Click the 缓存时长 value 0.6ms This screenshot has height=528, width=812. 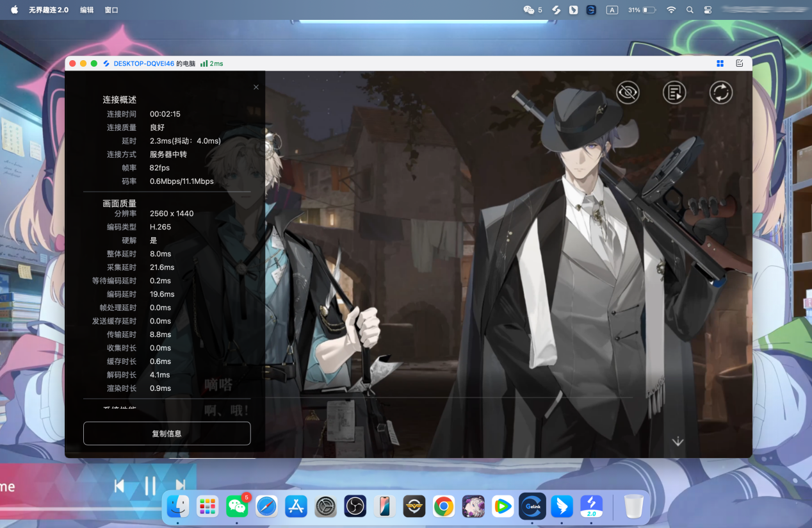coord(161,361)
